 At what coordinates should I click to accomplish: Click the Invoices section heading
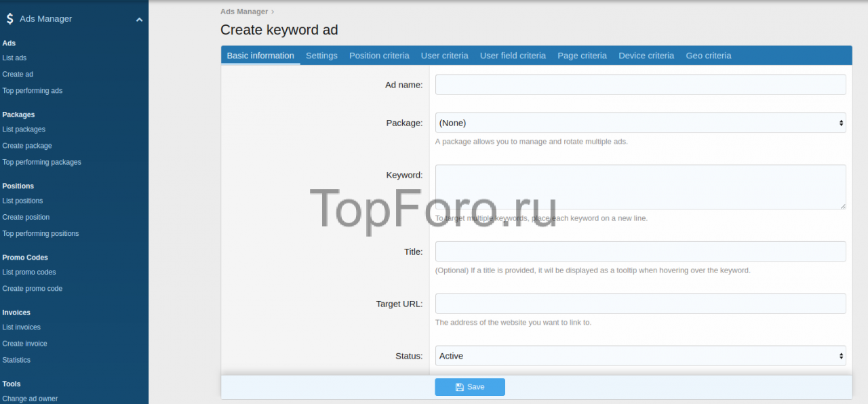pos(16,312)
